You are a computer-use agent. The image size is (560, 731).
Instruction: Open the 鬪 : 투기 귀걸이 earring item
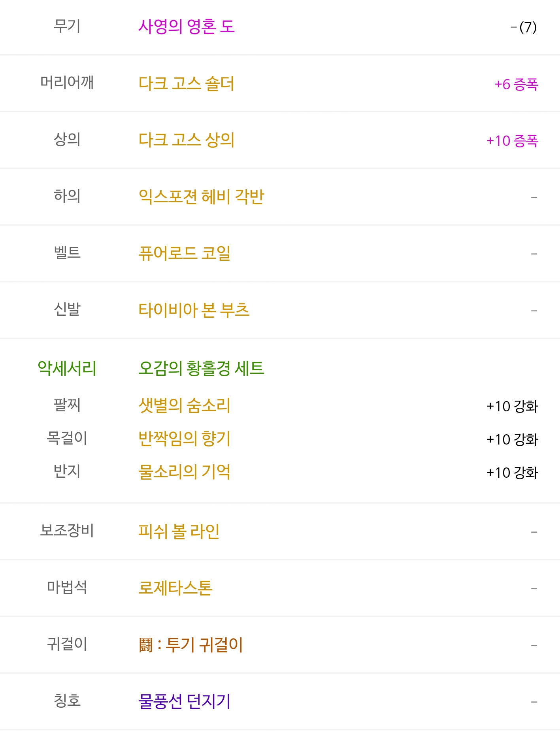click(191, 645)
